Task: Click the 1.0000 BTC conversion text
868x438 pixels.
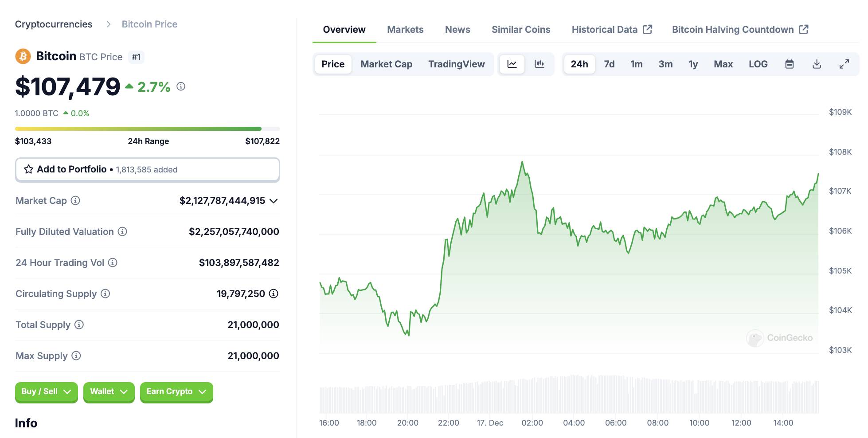Action: click(x=37, y=113)
